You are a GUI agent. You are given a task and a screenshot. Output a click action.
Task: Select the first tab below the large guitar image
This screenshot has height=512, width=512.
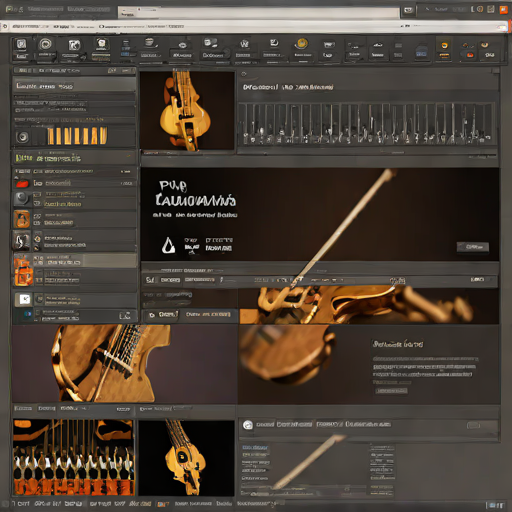pyautogui.click(x=23, y=408)
